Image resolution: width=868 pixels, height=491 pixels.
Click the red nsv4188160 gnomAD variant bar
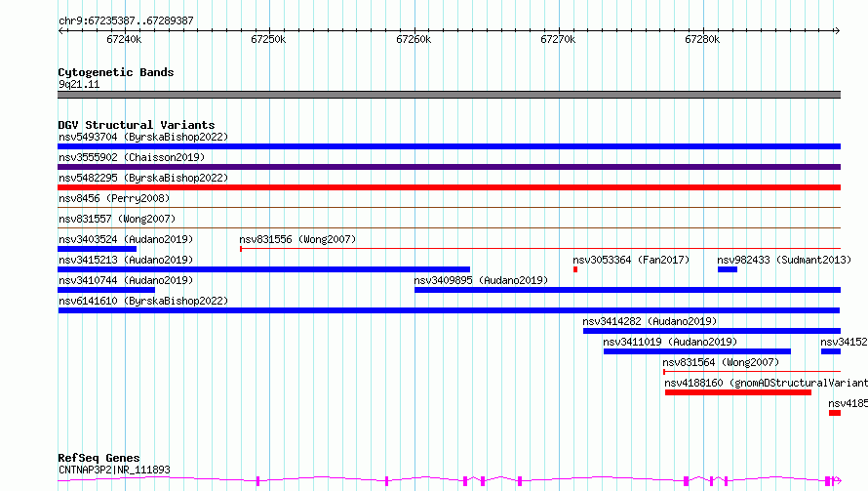pyautogui.click(x=738, y=392)
